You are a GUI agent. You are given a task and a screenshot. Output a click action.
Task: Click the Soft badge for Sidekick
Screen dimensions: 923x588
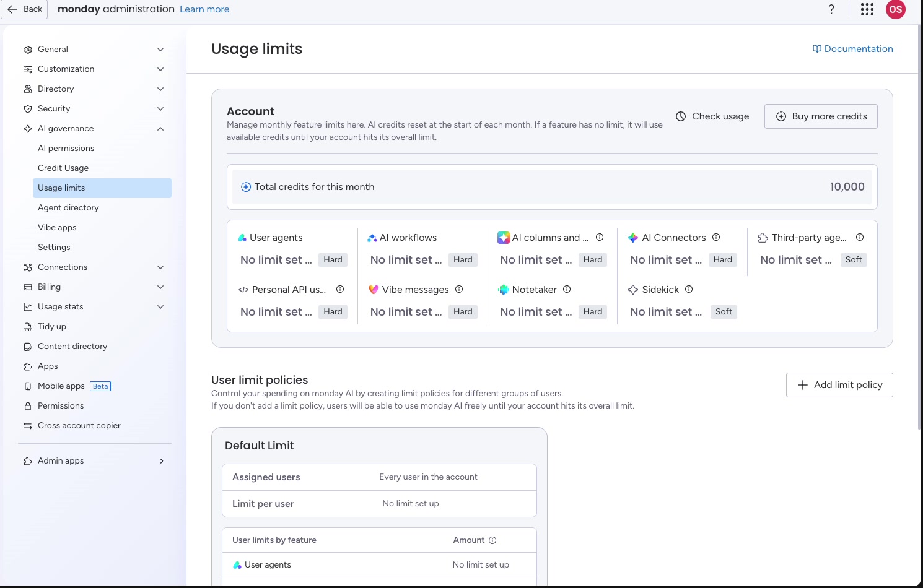click(x=724, y=312)
